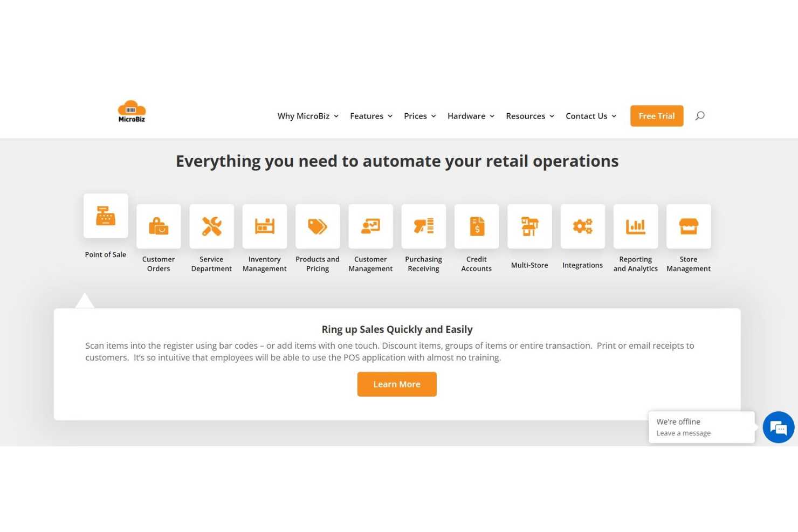Open the live chat bubble icon
Image resolution: width=798 pixels, height=532 pixels.
pos(778,427)
